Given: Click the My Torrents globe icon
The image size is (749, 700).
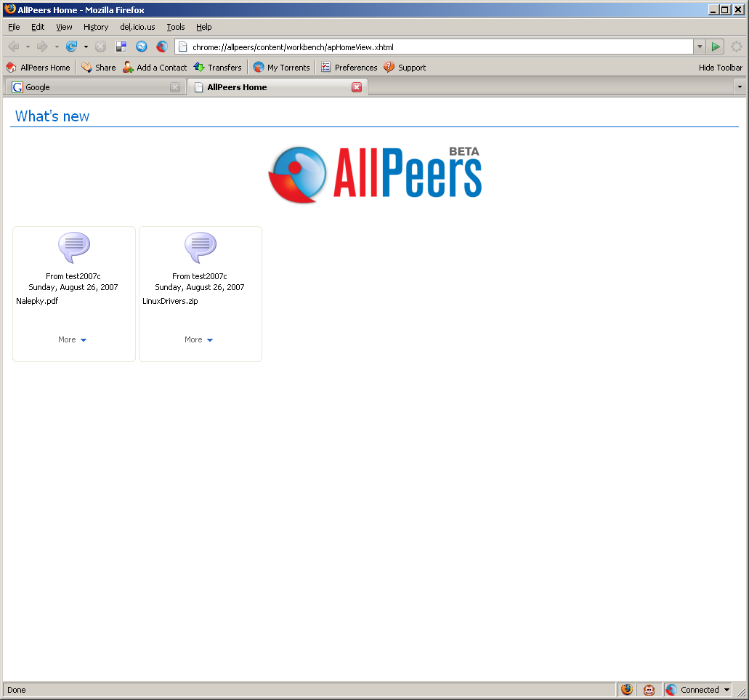Looking at the screenshot, I should point(259,68).
